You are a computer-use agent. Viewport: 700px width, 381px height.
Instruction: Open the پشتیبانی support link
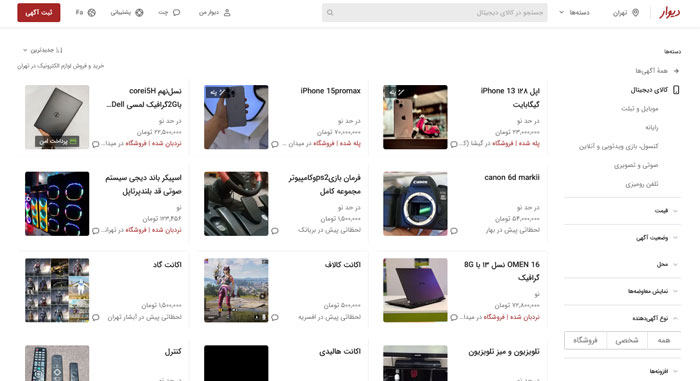coord(127,13)
